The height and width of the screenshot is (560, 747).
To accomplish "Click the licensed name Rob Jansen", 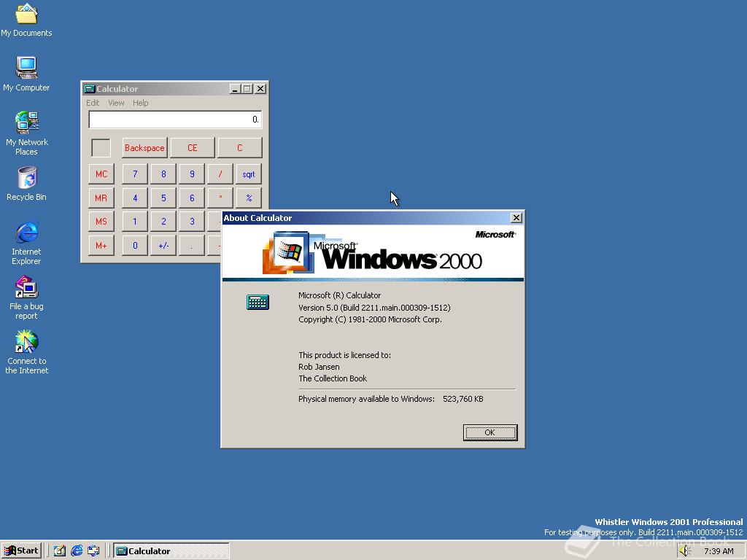I will pyautogui.click(x=319, y=367).
